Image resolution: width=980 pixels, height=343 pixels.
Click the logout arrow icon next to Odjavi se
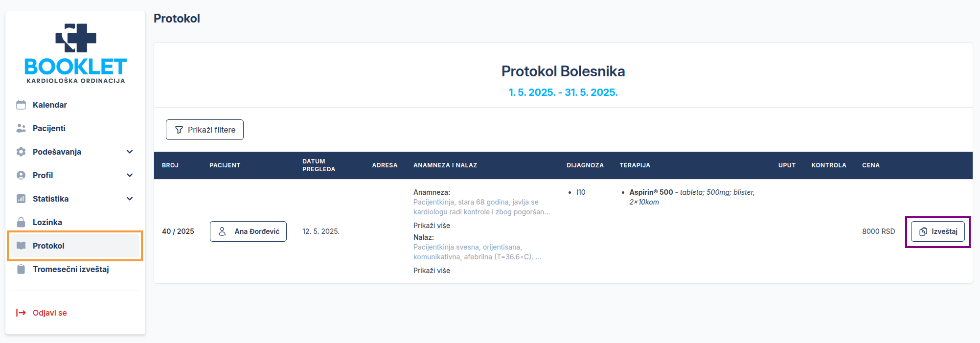point(20,313)
